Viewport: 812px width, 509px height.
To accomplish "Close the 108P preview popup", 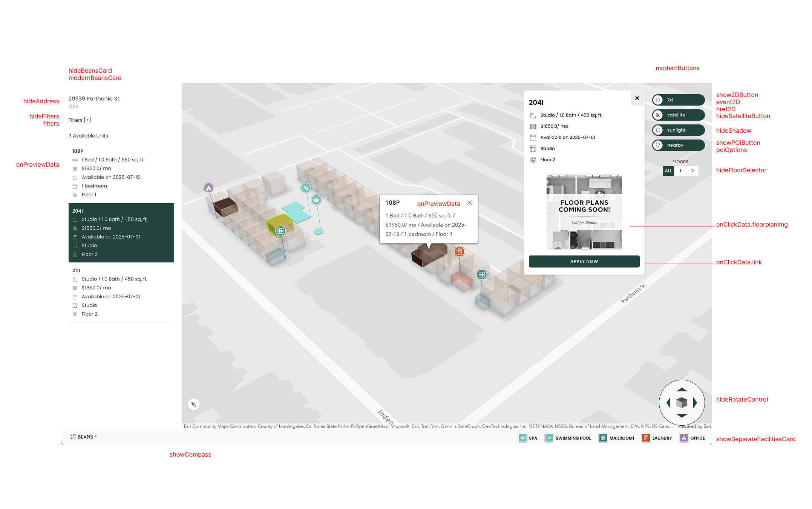I will click(x=469, y=203).
